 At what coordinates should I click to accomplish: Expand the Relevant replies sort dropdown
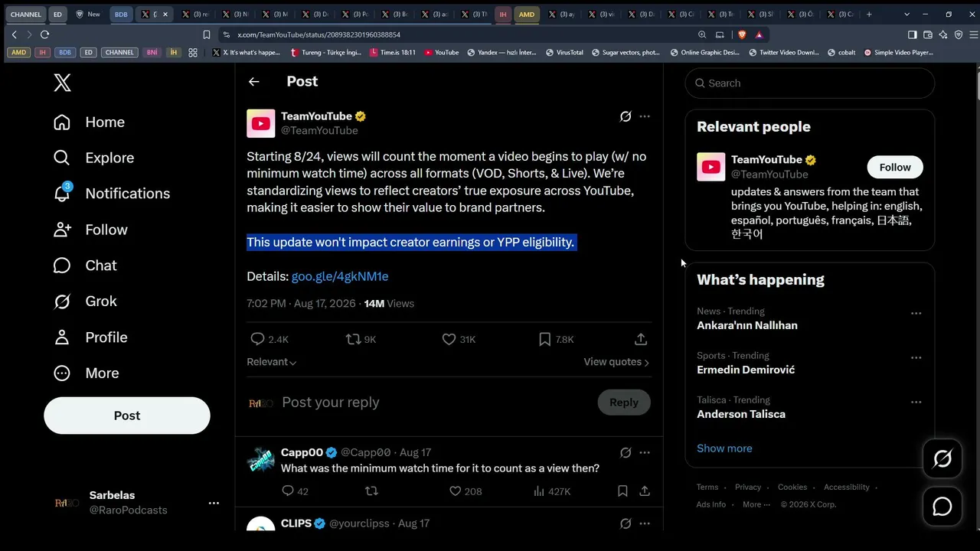pyautogui.click(x=272, y=362)
